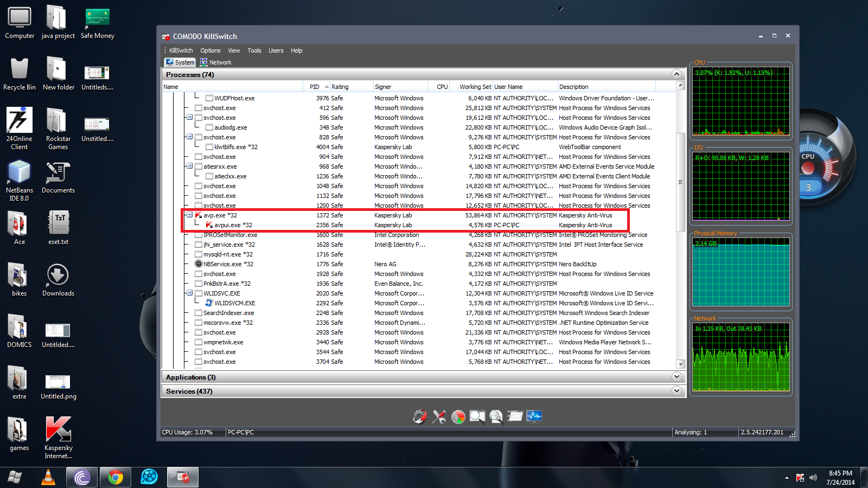This screenshot has width=868, height=488.
Task: Select the 24Online Client desktop icon
Action: coord(20,129)
